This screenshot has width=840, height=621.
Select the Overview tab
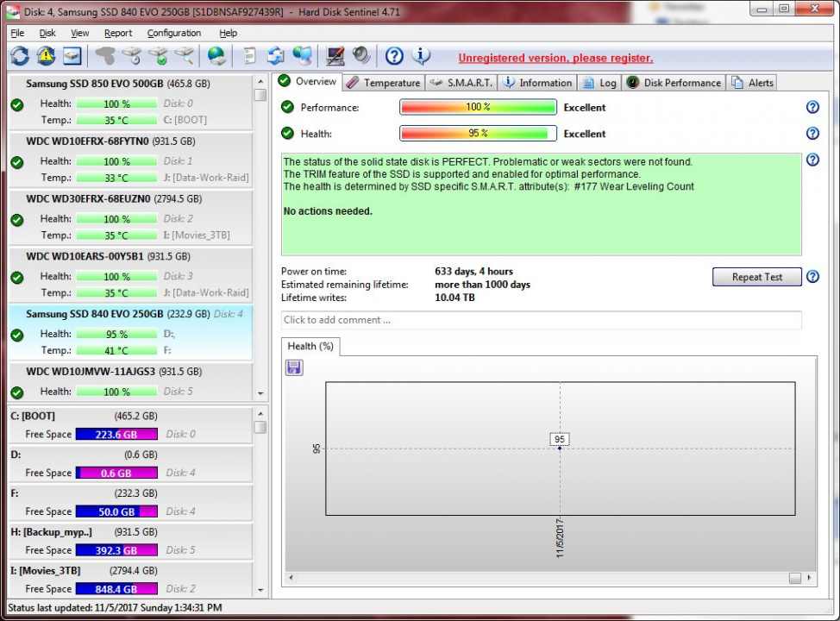pos(308,81)
